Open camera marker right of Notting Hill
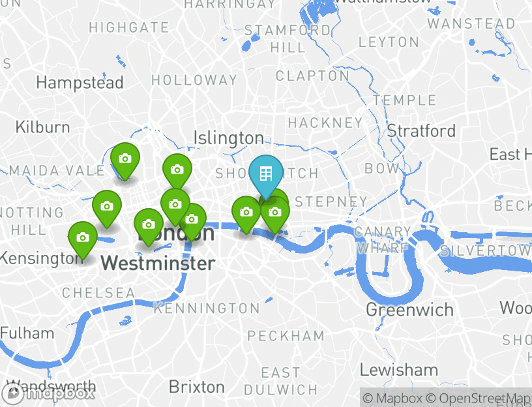Viewport: 532px width, 407px height. 107,206
